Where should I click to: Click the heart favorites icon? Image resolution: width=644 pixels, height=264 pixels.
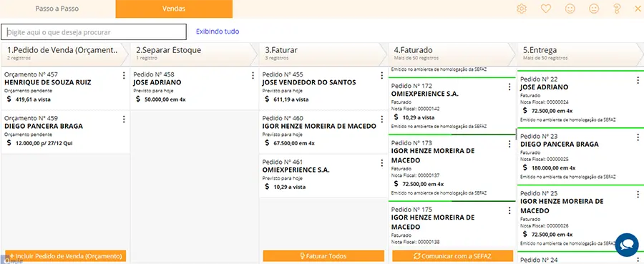coord(545,9)
